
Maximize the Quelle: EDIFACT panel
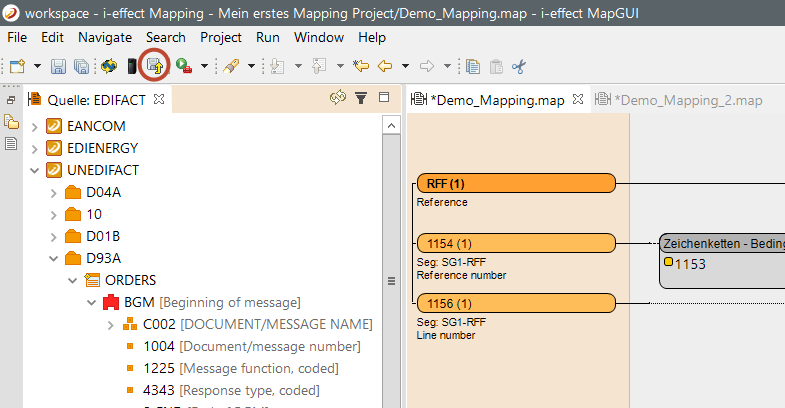point(383,98)
